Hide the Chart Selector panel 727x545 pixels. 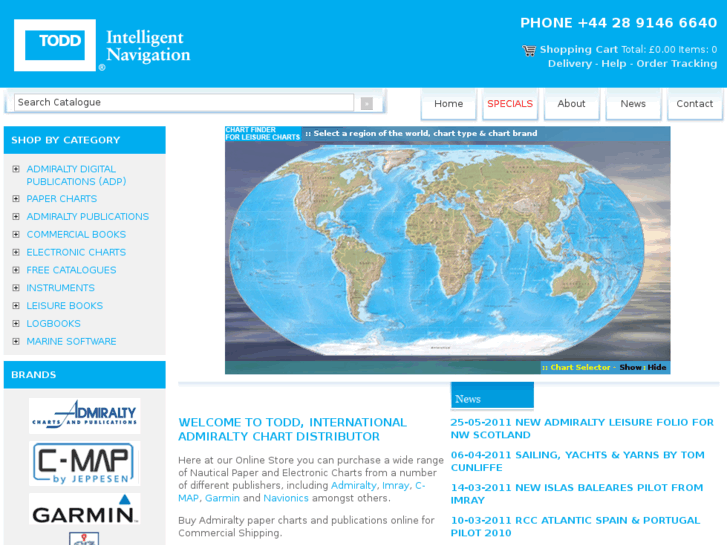point(657,367)
